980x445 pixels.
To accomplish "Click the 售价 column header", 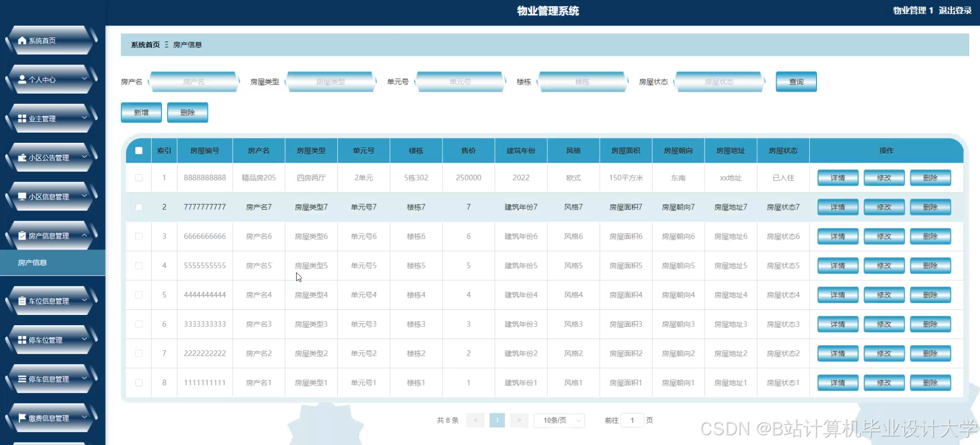I will coord(468,151).
